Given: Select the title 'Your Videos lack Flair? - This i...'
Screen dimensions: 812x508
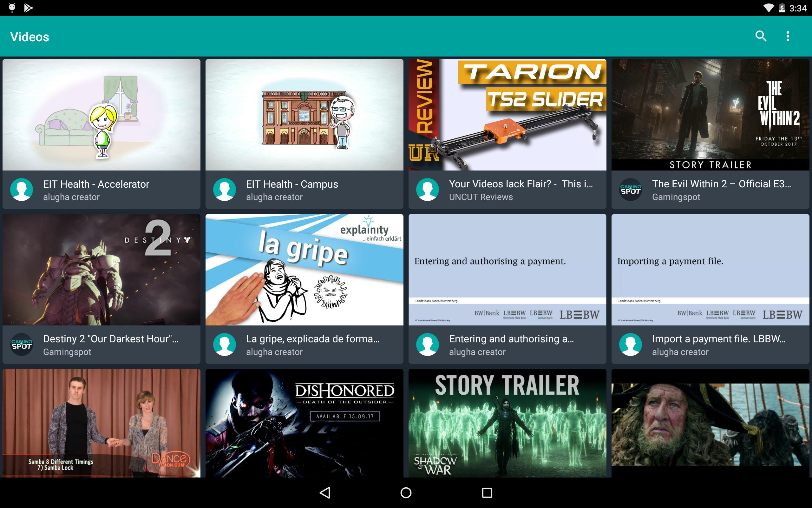Looking at the screenshot, I should (521, 184).
